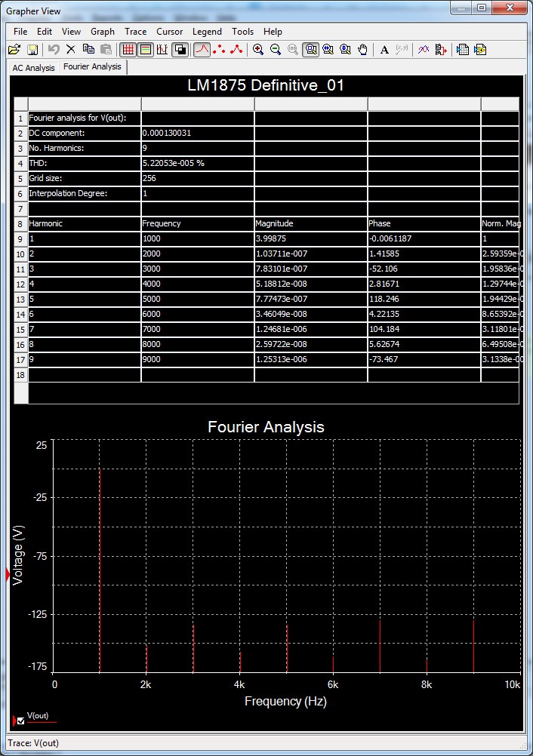
Task: Click the 'LM1875 Definitive_01' title
Action: 266,85
